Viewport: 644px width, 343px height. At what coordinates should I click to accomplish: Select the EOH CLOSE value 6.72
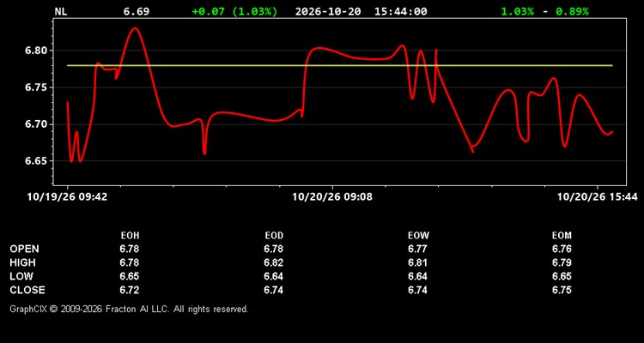[x=130, y=290]
